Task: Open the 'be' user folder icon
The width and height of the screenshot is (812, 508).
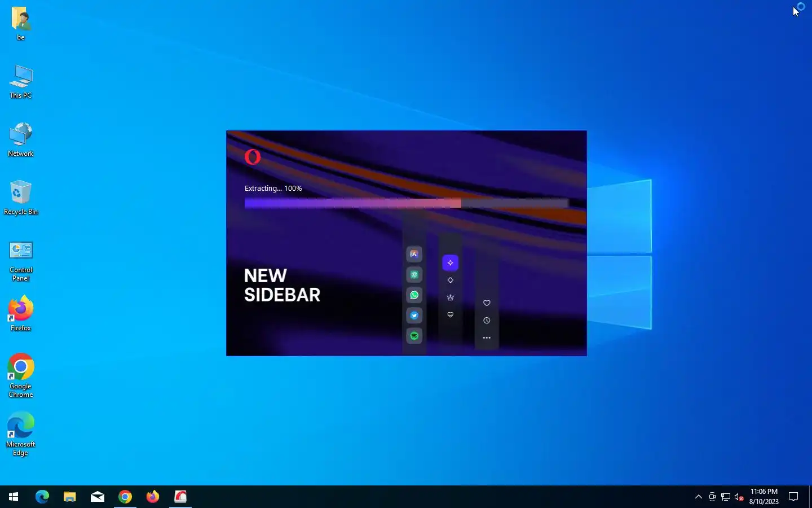Action: [21, 24]
